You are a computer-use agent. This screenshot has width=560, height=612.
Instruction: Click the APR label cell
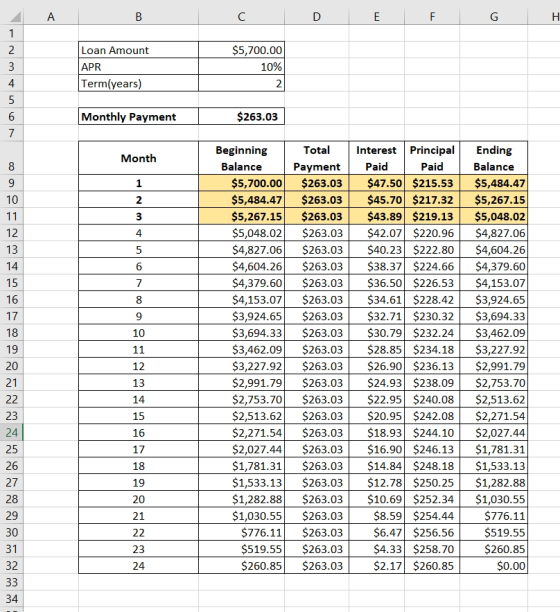pyautogui.click(x=139, y=67)
